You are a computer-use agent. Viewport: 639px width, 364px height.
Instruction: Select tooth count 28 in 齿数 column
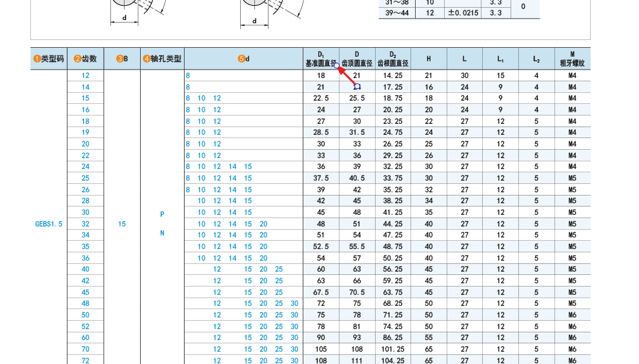[x=85, y=201]
